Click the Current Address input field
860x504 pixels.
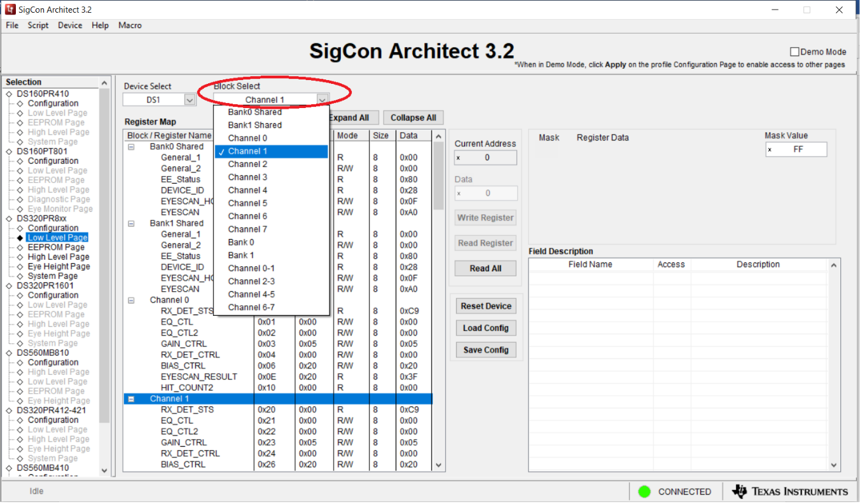[485, 158]
